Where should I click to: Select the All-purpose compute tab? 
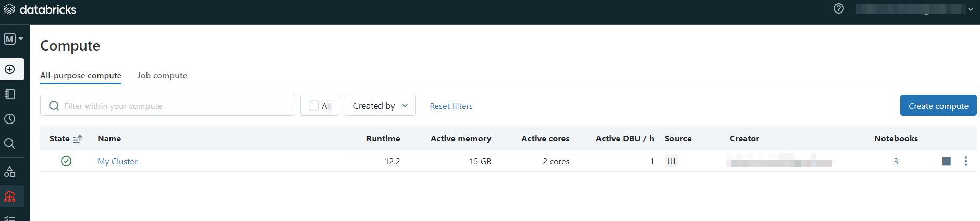(81, 76)
